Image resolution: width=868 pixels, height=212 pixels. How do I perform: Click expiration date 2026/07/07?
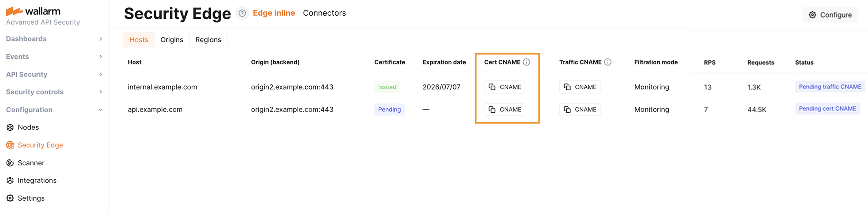point(441,87)
